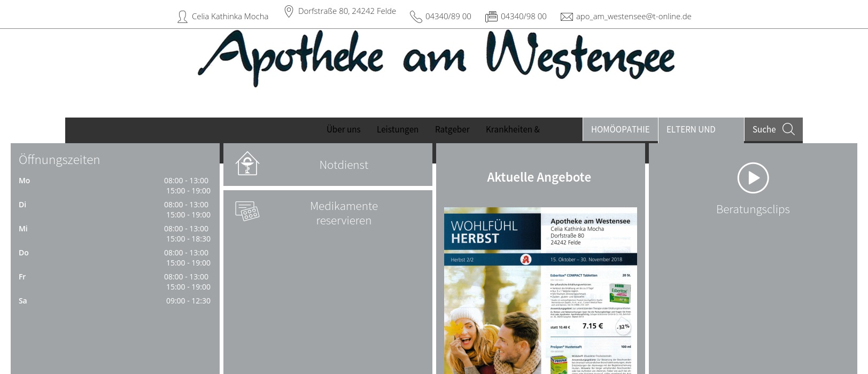Click the pharmacy emergency house icon
This screenshot has width=868, height=374.
[x=247, y=163]
